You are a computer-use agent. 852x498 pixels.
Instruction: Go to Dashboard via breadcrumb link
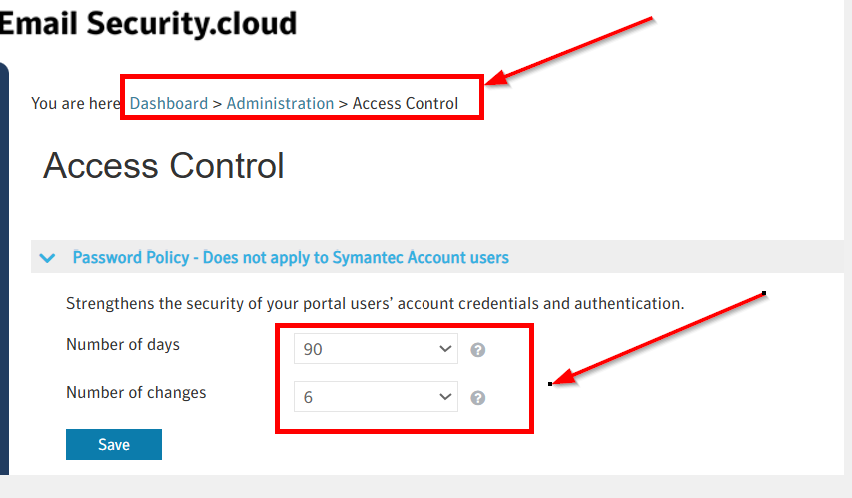pyautogui.click(x=168, y=103)
